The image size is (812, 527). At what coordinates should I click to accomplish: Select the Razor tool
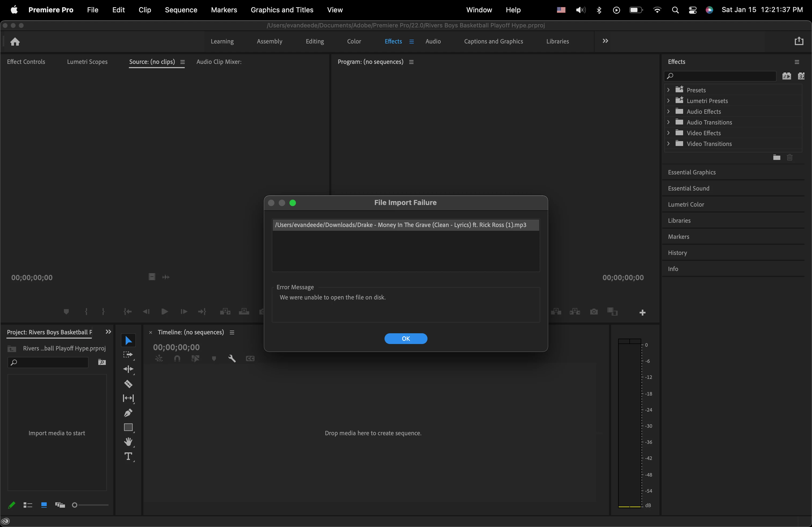[x=128, y=384]
